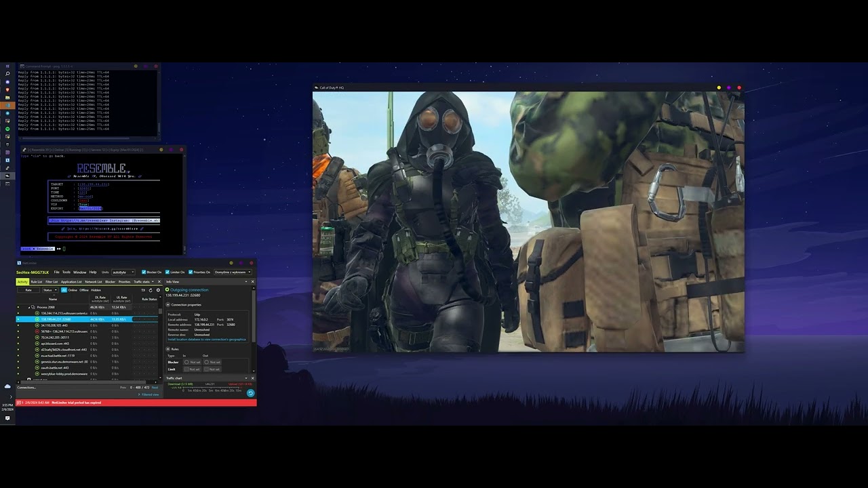Click the Filtered view link
This screenshot has width=868, height=488.
pyautogui.click(x=150, y=394)
